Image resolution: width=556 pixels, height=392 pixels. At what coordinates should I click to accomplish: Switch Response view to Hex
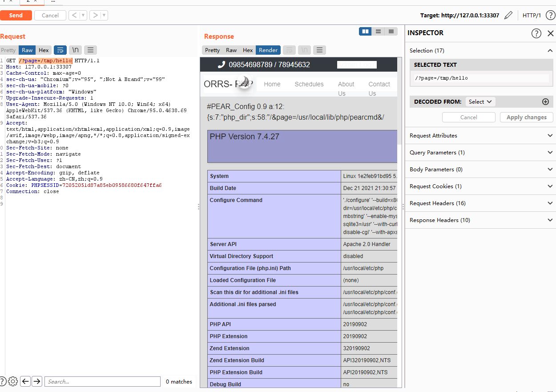pyautogui.click(x=248, y=50)
